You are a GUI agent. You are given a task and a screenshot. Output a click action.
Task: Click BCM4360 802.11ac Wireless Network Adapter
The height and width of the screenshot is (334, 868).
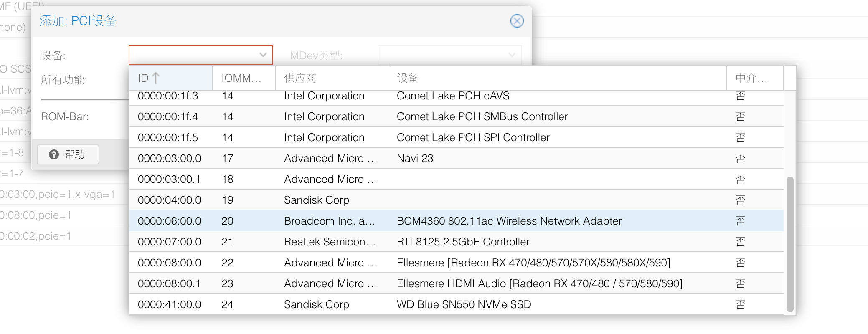tap(509, 221)
